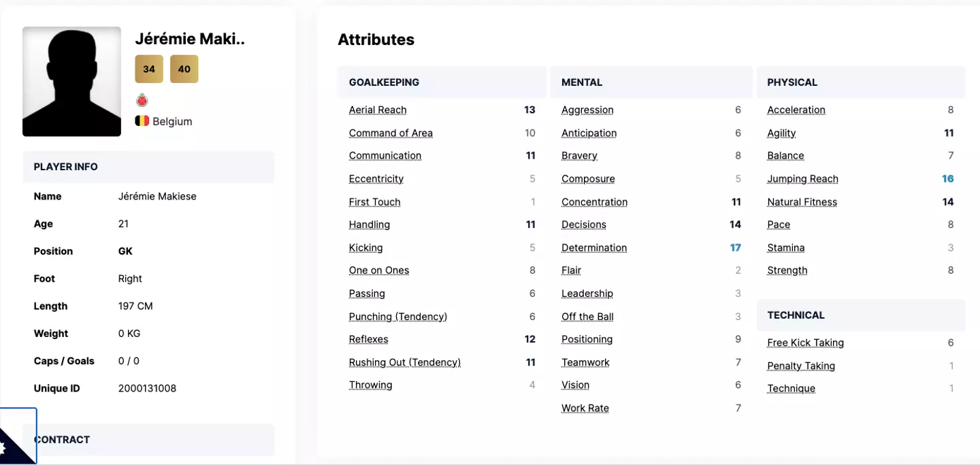This screenshot has height=465, width=980.
Task: Select the Punching (Tendency) attribute
Action: 398,317
